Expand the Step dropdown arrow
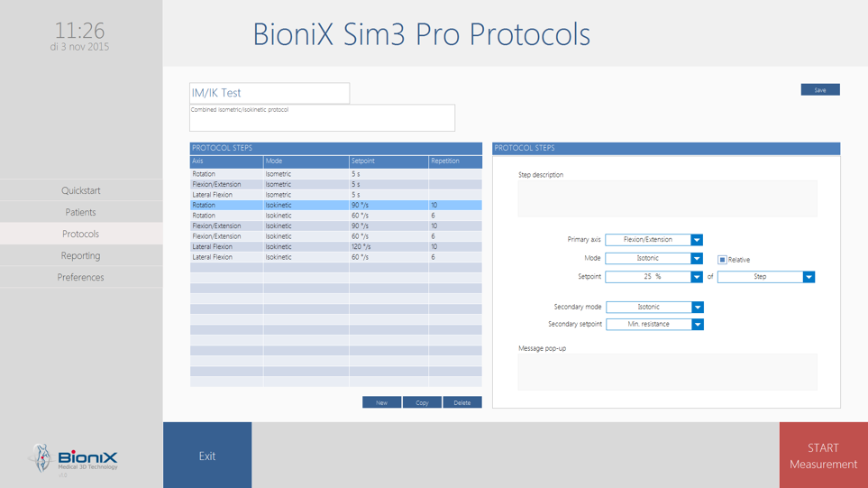 tap(809, 276)
